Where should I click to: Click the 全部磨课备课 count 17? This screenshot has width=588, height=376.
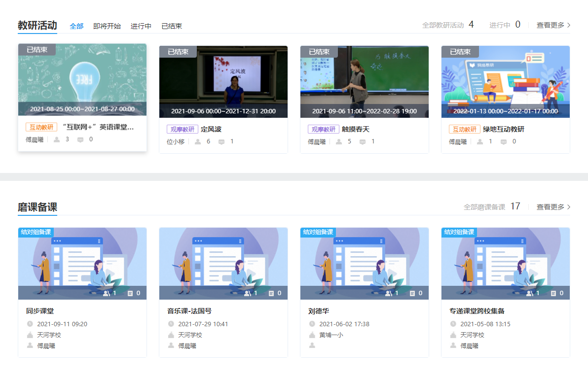pyautogui.click(x=515, y=206)
